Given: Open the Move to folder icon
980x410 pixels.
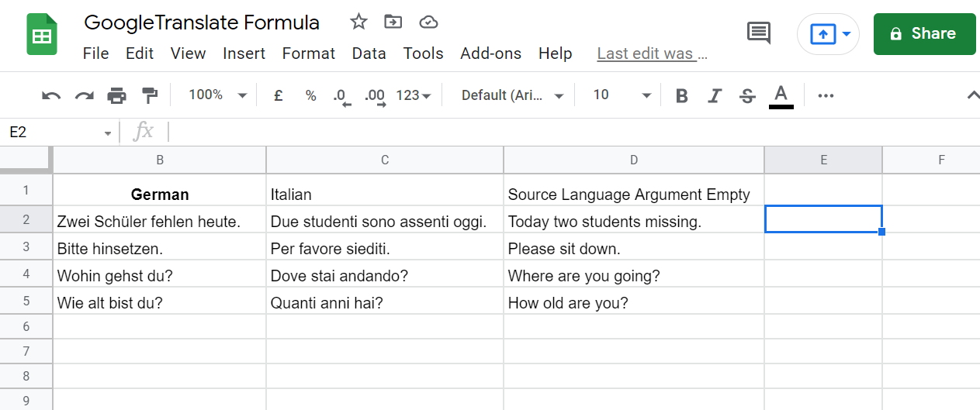Looking at the screenshot, I should pos(393,22).
